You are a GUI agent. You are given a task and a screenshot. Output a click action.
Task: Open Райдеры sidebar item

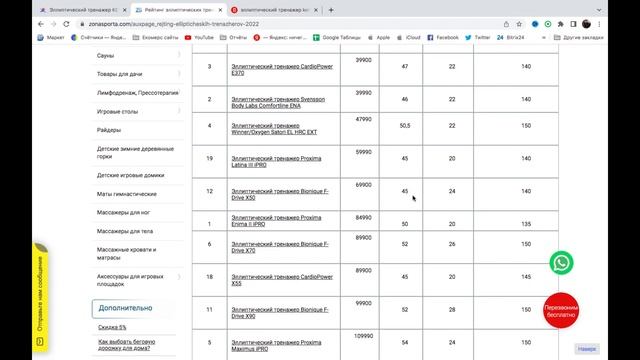[x=109, y=130]
